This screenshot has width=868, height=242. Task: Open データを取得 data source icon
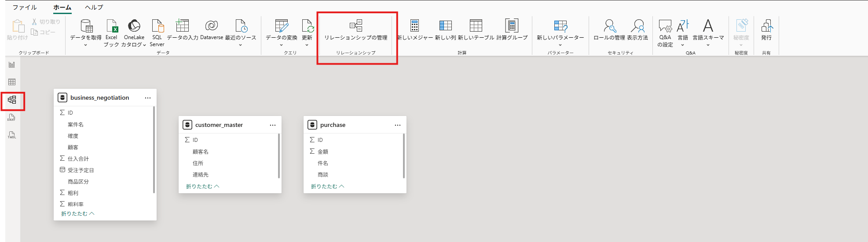tap(86, 26)
